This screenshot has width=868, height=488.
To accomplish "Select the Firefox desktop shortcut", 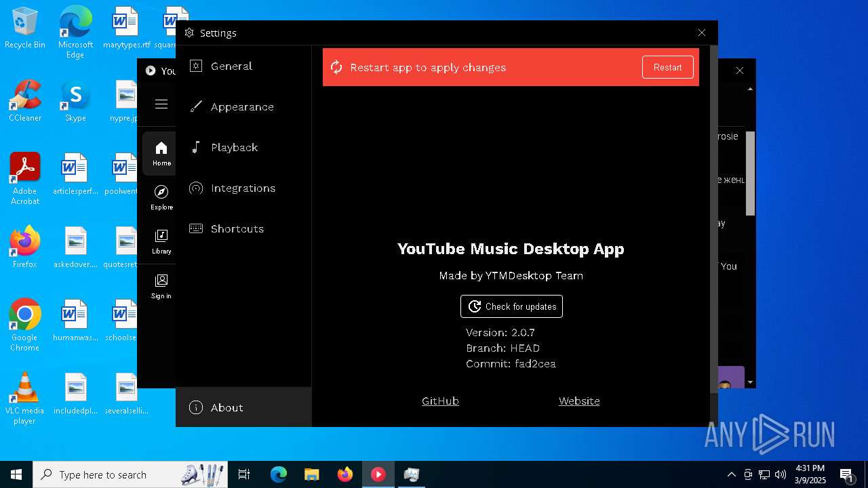I will coord(25,247).
